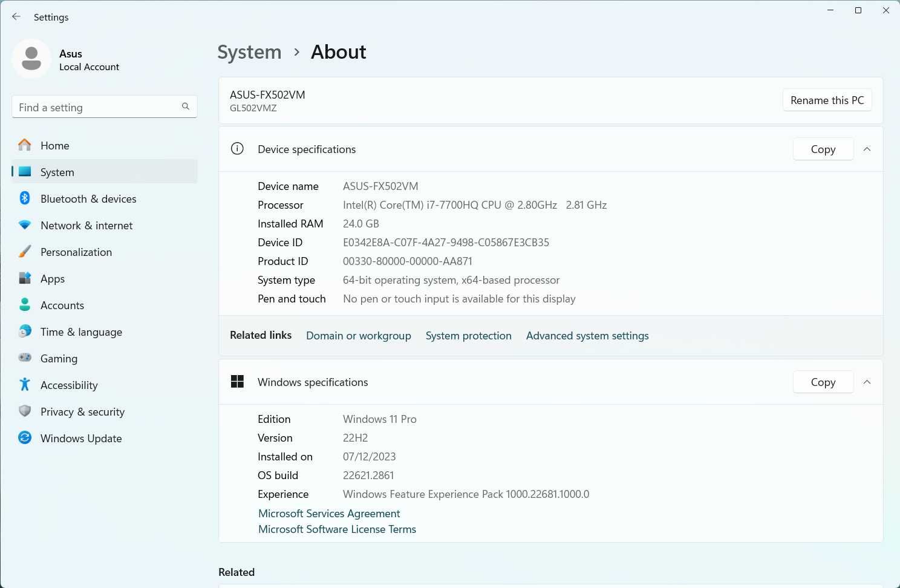900x588 pixels.
Task: Open the Asus user account avatar
Action: (x=31, y=59)
